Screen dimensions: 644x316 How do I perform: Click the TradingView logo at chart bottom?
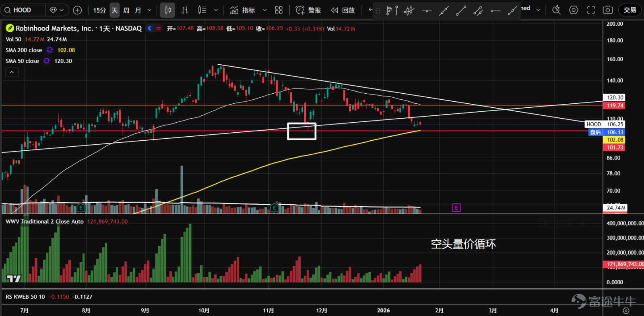(14, 279)
